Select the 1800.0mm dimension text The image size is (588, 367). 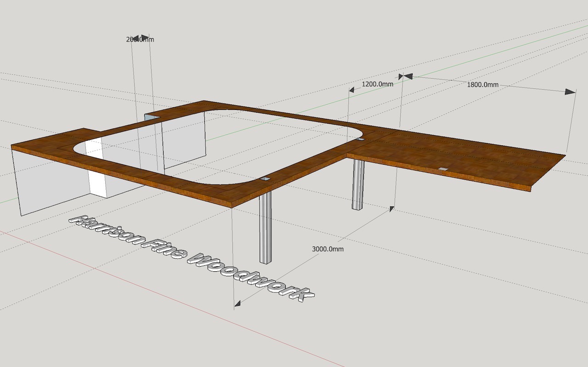482,85
